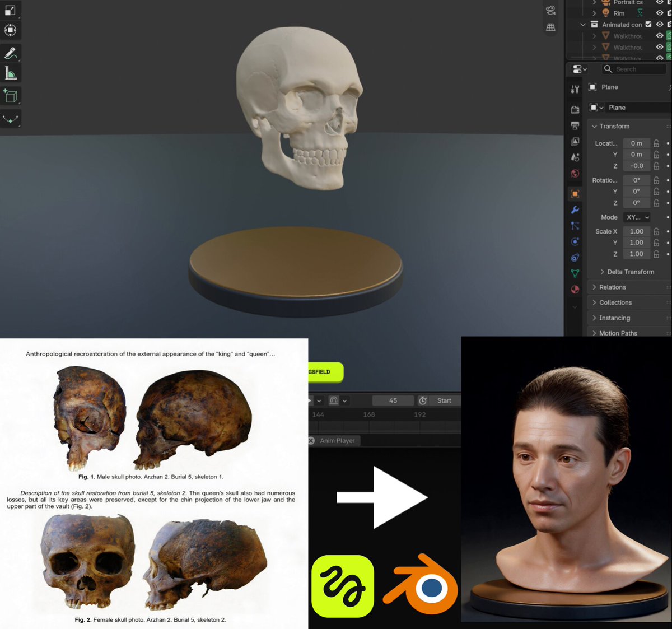
Task: Open the Object properties tab
Action: coord(575,194)
